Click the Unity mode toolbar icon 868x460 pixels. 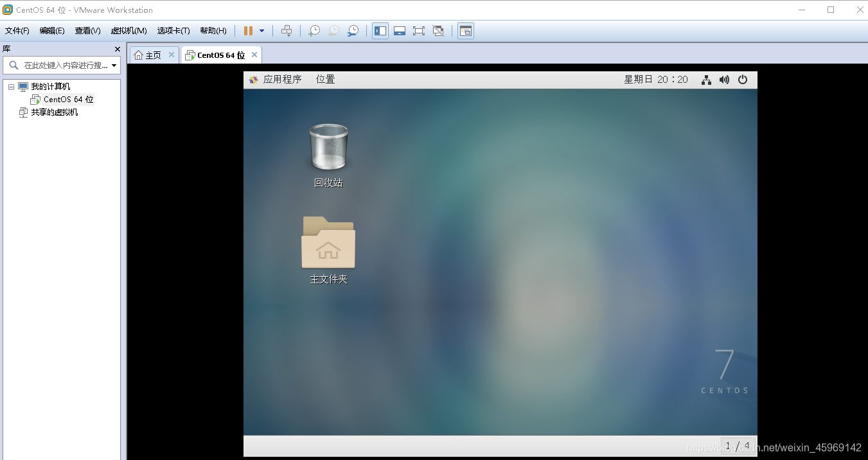click(x=438, y=31)
